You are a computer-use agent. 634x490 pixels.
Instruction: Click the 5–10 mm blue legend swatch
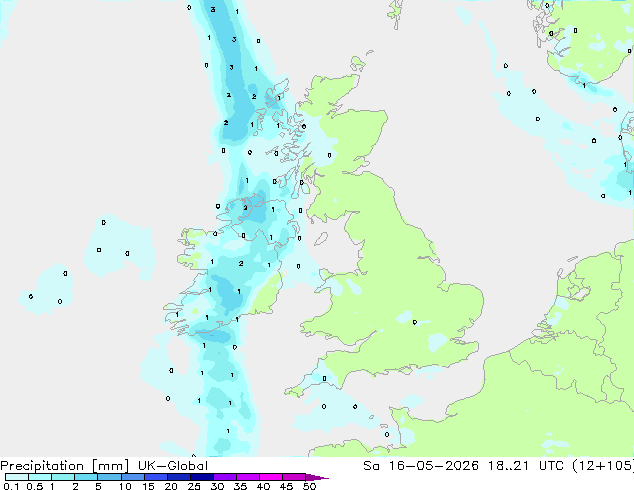[x=109, y=477]
